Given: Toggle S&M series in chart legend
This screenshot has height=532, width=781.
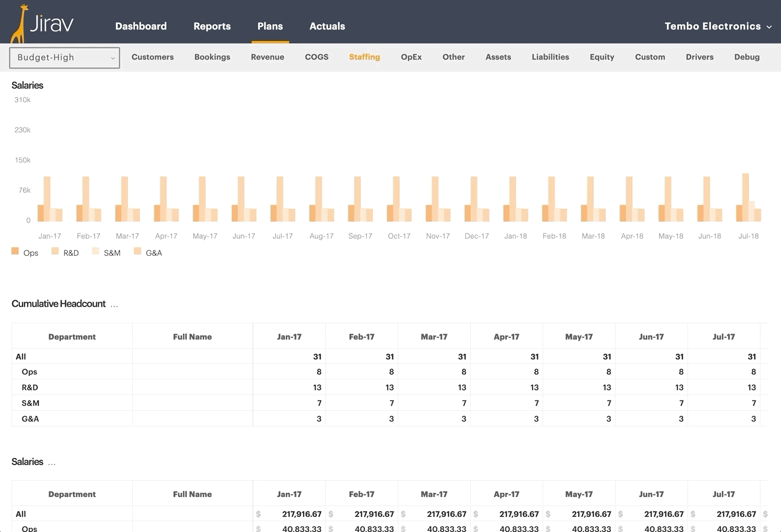Looking at the screenshot, I should [x=96, y=252].
